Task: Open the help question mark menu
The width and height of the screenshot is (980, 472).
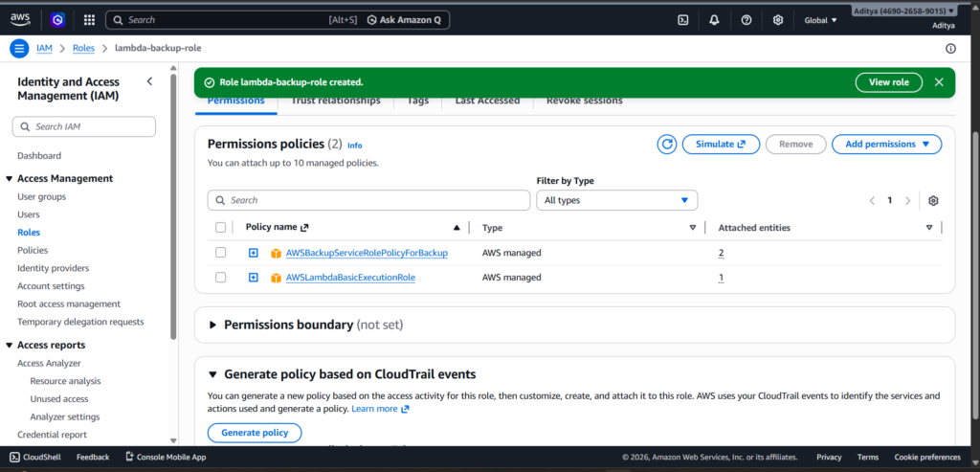Action: pyautogui.click(x=746, y=19)
